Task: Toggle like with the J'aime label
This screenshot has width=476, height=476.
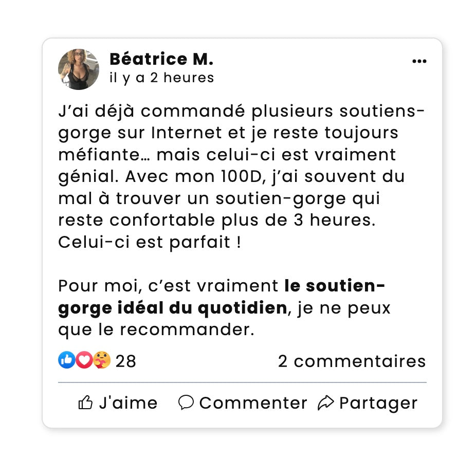Action: pyautogui.click(x=128, y=403)
